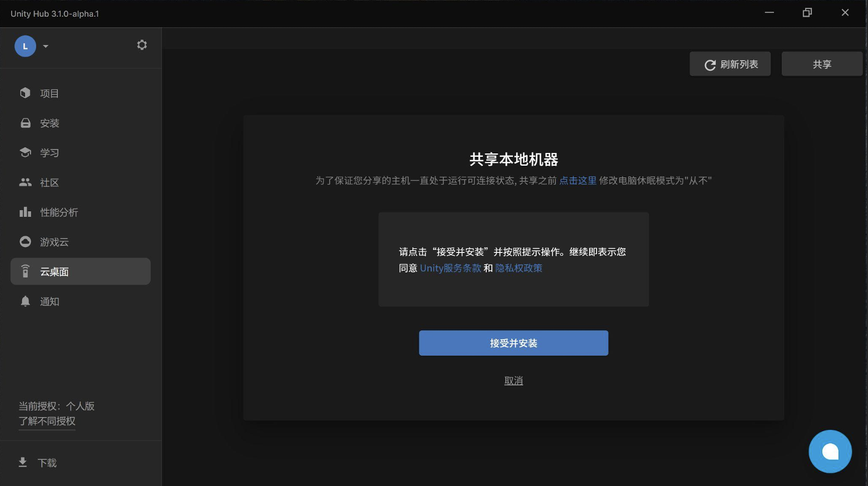Expand the account dropdown arrow
This screenshot has width=868, height=486.
tap(46, 47)
